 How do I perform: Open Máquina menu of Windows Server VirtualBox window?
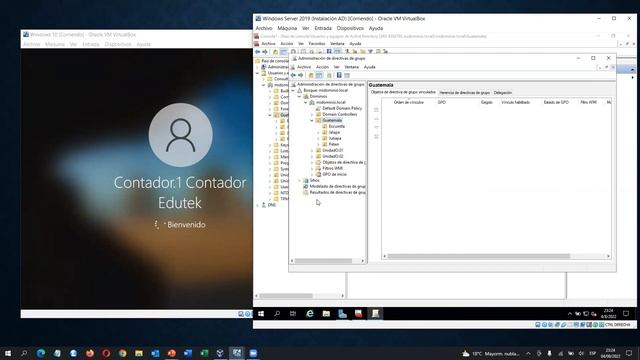287,28
